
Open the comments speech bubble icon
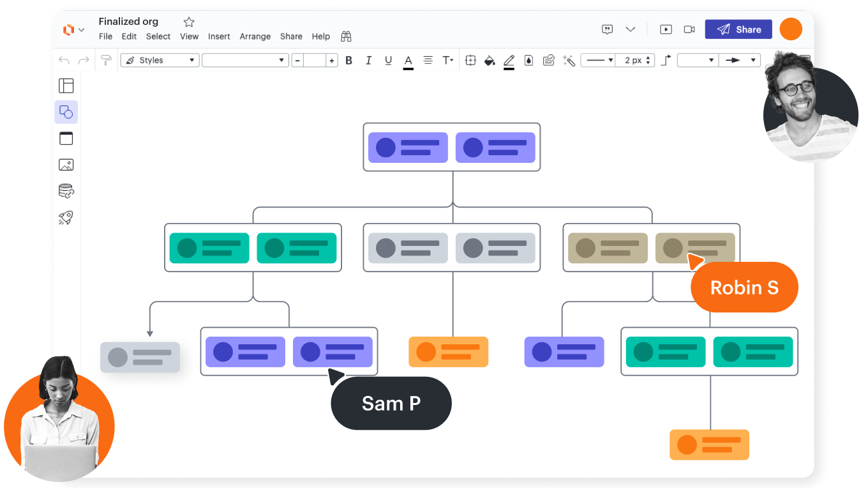[x=608, y=29]
